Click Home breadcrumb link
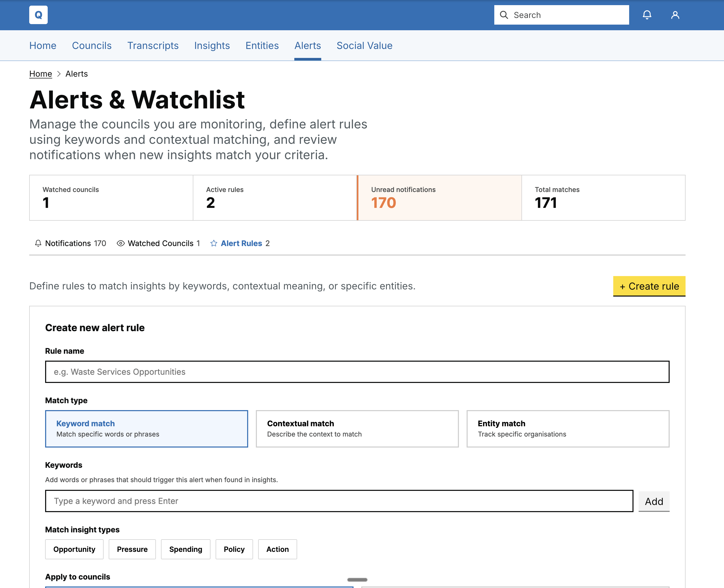This screenshot has width=724, height=588. pyautogui.click(x=41, y=74)
